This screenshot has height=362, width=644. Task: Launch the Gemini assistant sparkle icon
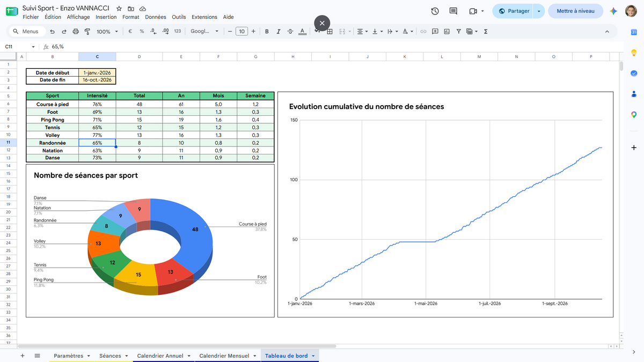(x=613, y=11)
